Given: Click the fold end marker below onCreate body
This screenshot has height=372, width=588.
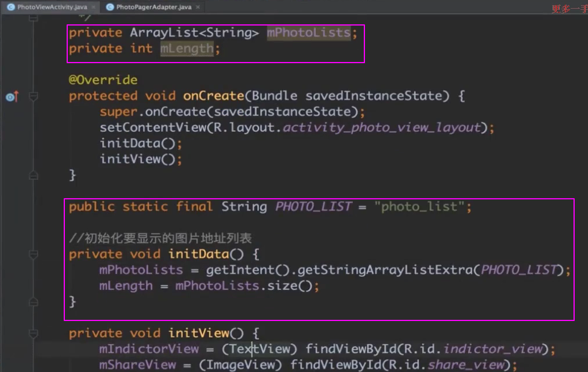Looking at the screenshot, I should (34, 175).
